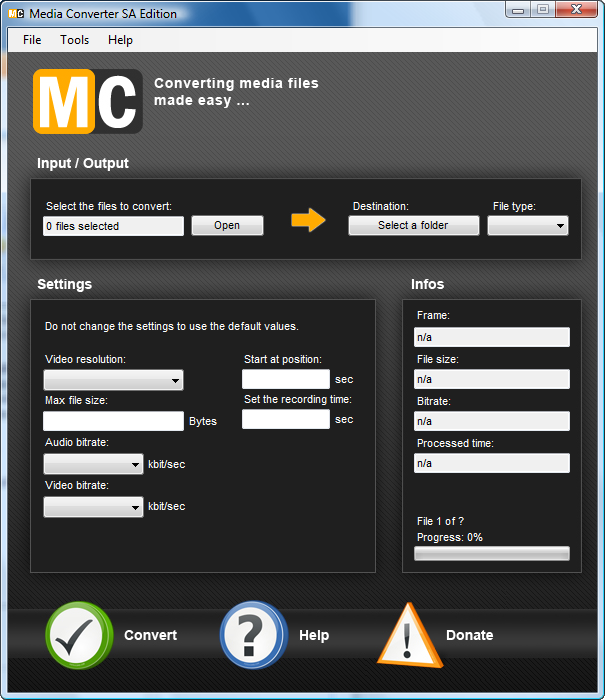Click the 'Converting media files' tagline
This screenshot has width=605, height=700.
click(236, 92)
